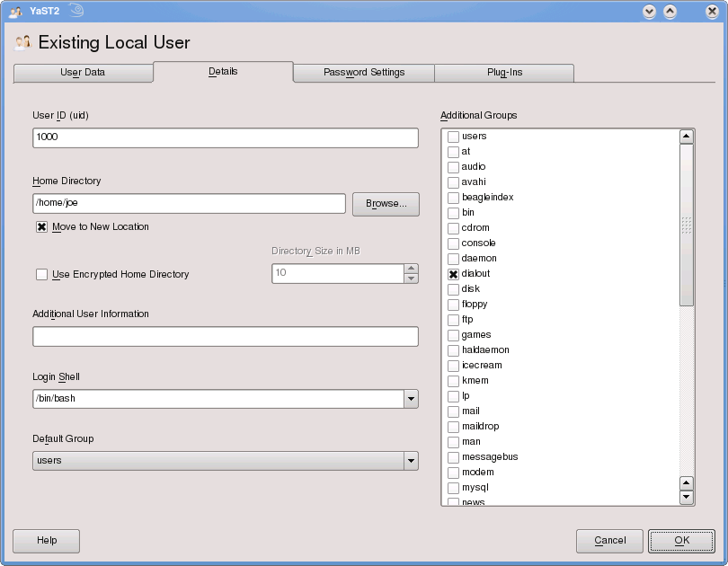Click the Home Directory text field

click(x=189, y=203)
